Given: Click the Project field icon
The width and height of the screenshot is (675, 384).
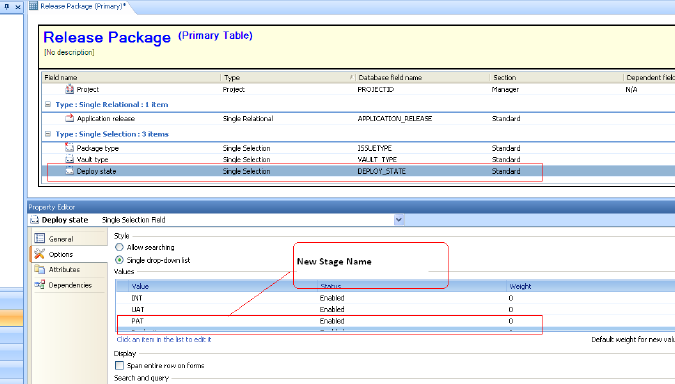Looking at the screenshot, I should pos(69,89).
